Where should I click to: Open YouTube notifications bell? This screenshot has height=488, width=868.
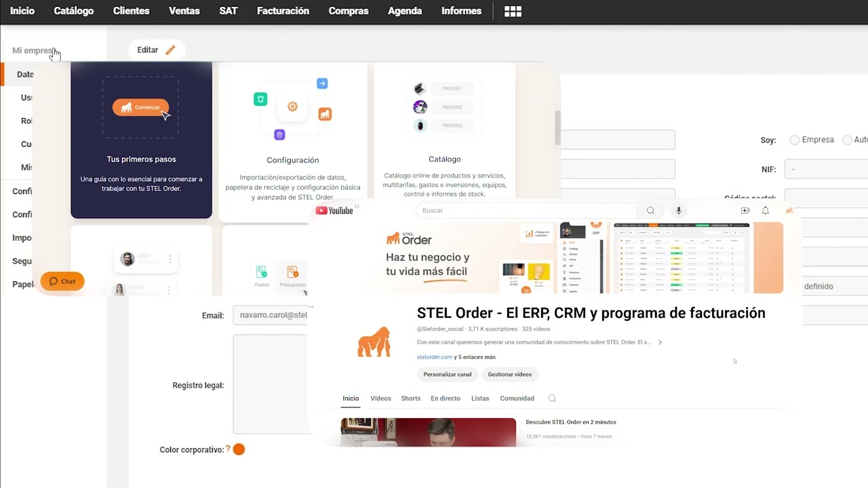point(766,211)
